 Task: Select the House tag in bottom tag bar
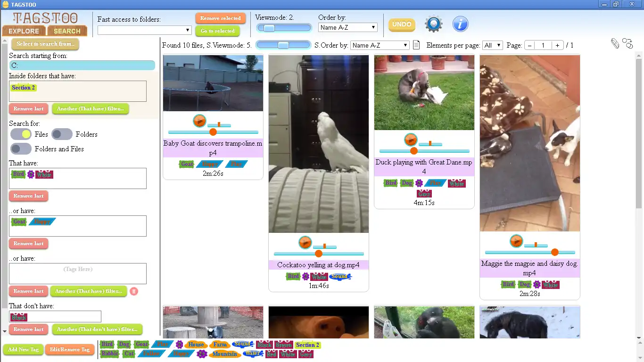196,345
